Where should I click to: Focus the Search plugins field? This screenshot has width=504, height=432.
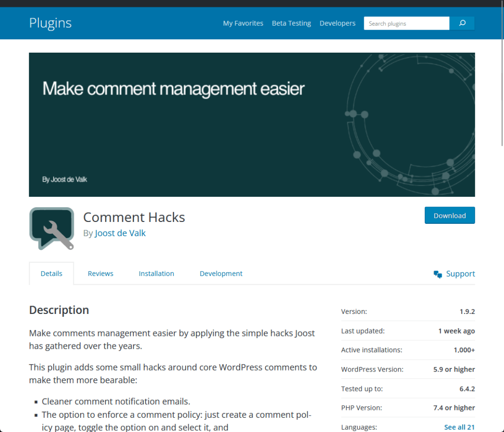click(x=406, y=23)
